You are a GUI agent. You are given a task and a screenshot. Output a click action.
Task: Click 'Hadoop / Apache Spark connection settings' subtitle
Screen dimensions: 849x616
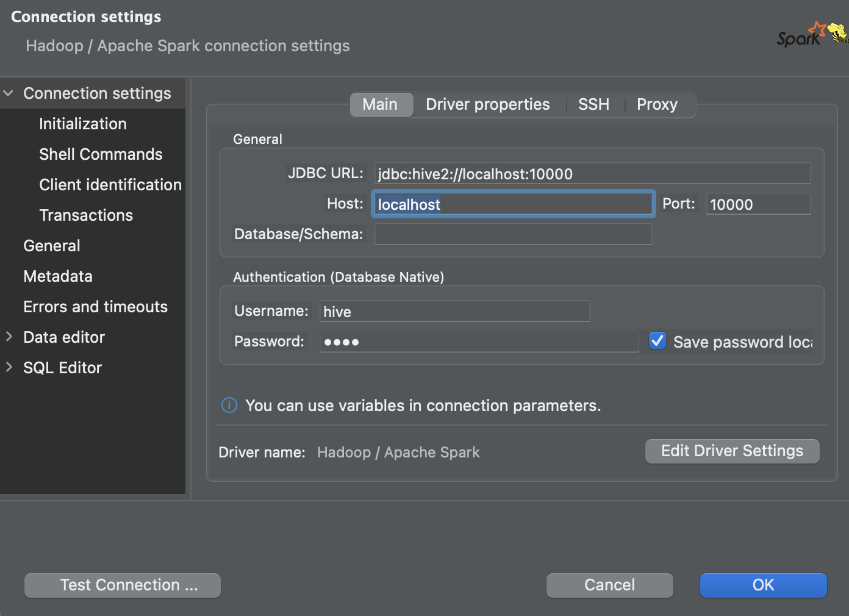pos(188,46)
